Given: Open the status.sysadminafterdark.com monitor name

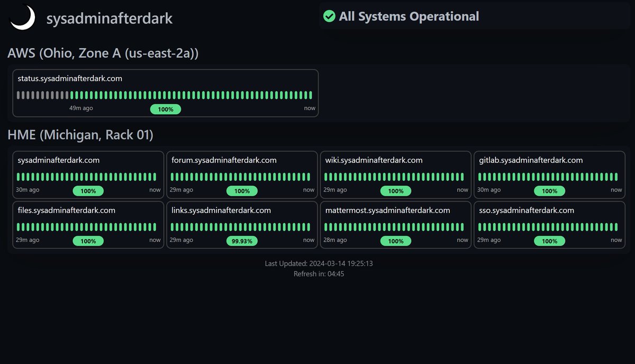Looking at the screenshot, I should (x=70, y=78).
